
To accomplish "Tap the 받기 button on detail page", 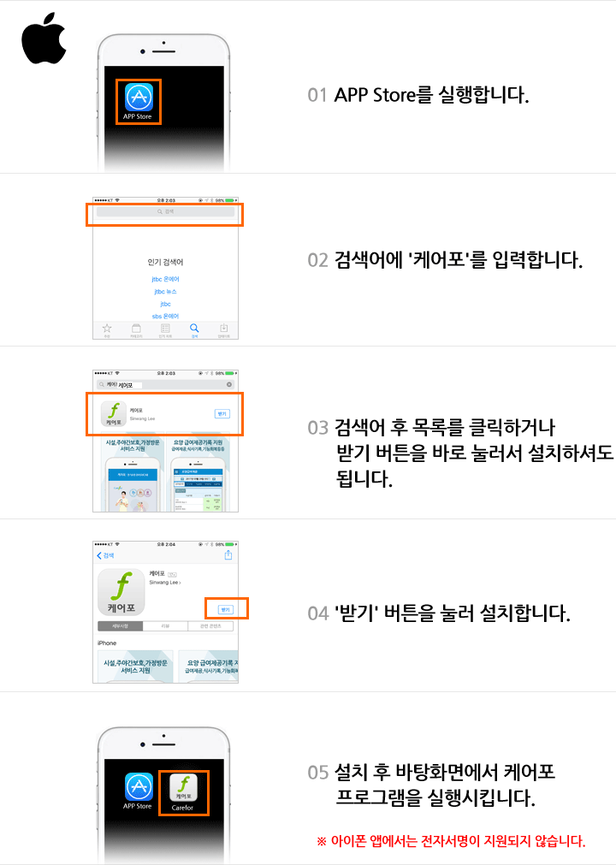I will [226, 609].
